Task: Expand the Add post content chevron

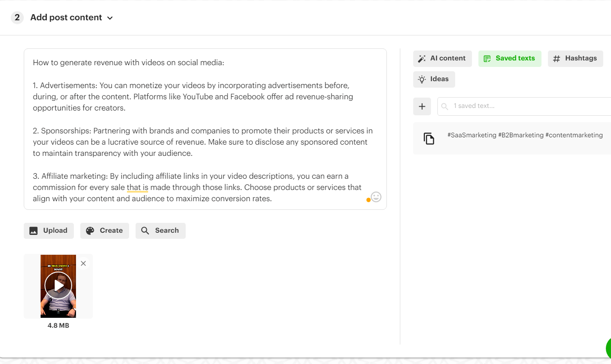Action: (110, 18)
